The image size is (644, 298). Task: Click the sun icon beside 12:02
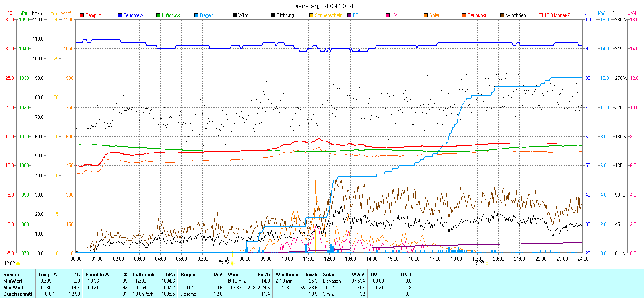click(18, 263)
